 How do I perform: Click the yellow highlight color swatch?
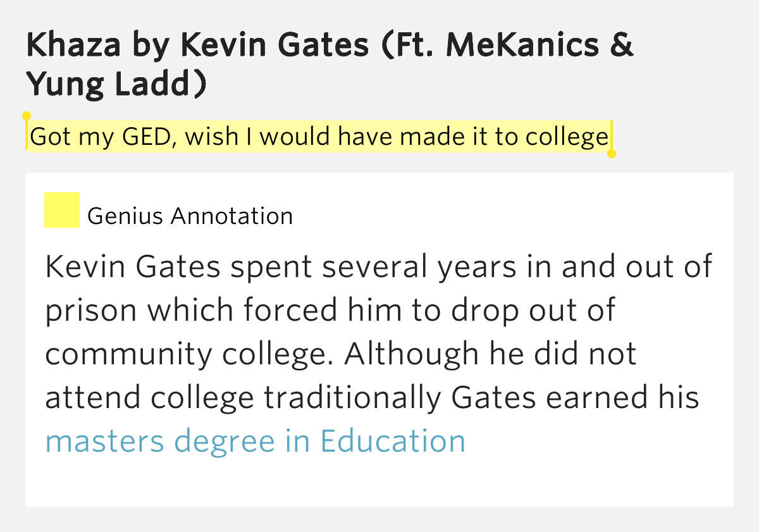tap(61, 210)
